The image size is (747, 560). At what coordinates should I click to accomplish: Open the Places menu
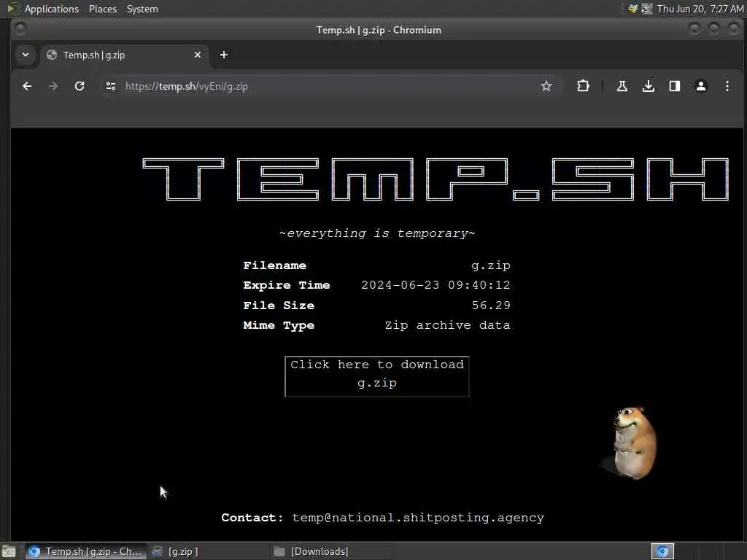(x=102, y=9)
